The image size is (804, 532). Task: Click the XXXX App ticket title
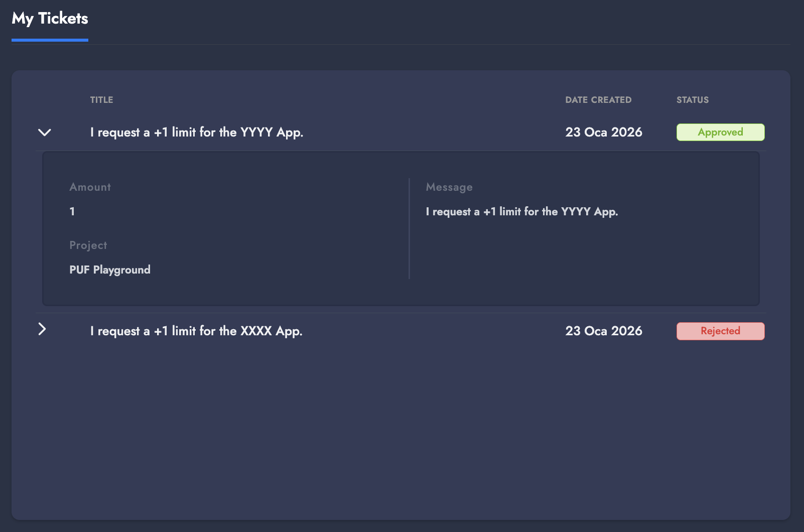(196, 331)
